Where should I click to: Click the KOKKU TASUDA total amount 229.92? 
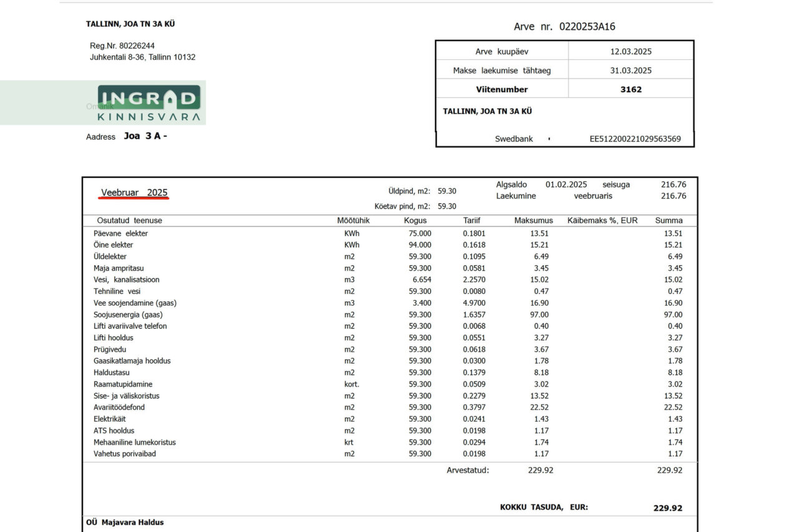pyautogui.click(x=667, y=508)
